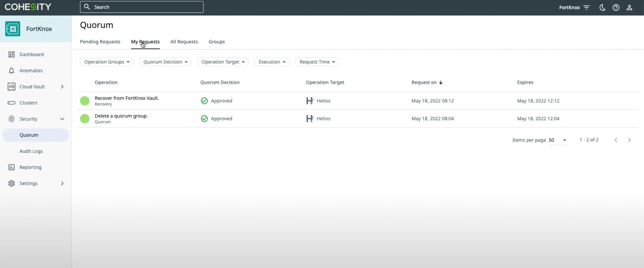Toggle dark mode moon icon
The height and width of the screenshot is (268, 644).
click(x=602, y=7)
